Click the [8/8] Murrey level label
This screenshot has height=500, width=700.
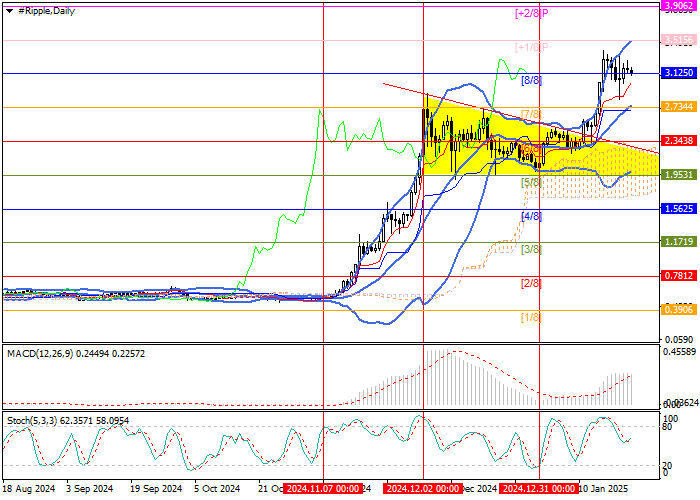[531, 80]
